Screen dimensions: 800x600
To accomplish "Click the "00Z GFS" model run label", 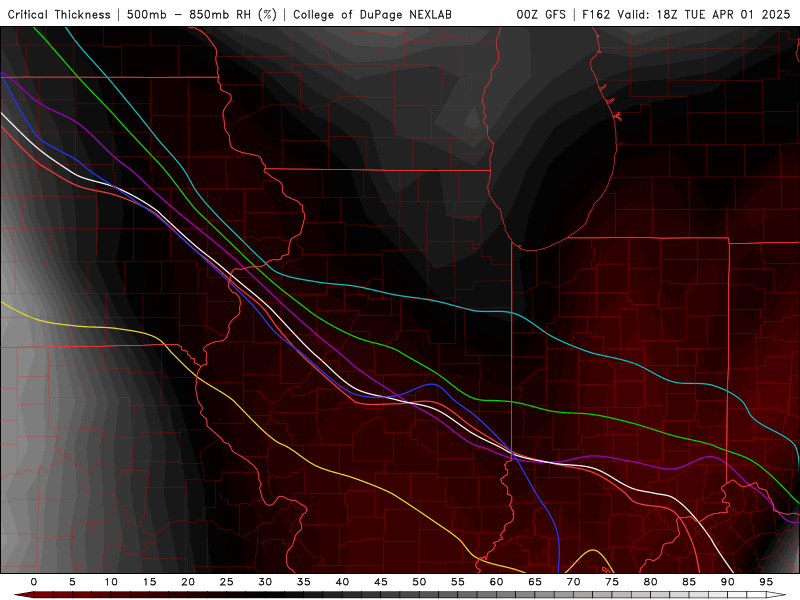I will pos(541,14).
